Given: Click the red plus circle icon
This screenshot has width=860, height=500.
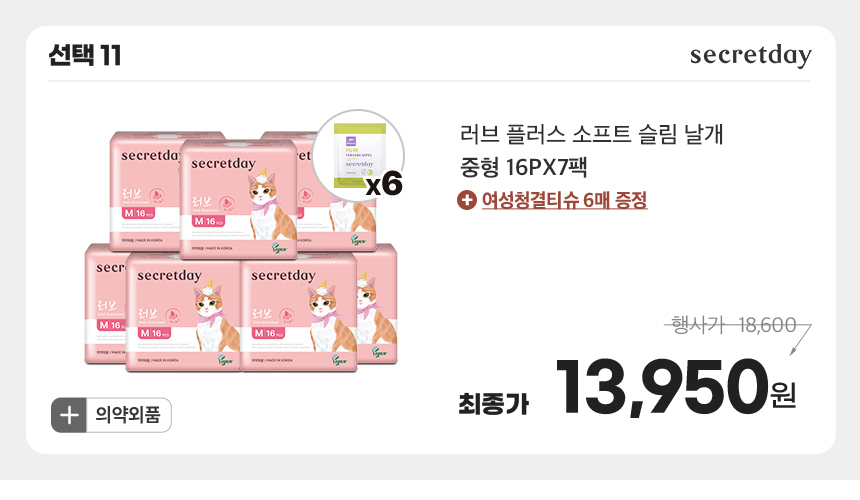Looking at the screenshot, I should (467, 200).
